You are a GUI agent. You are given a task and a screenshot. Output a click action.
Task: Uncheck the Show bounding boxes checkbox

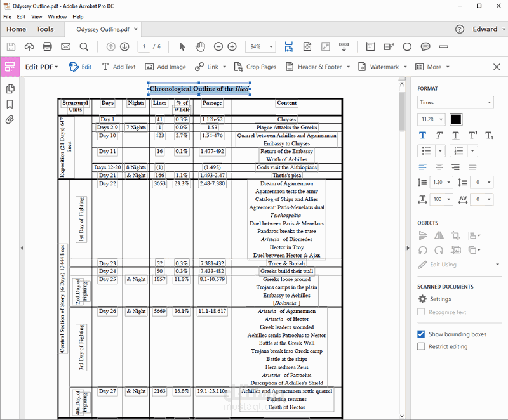click(x=421, y=334)
